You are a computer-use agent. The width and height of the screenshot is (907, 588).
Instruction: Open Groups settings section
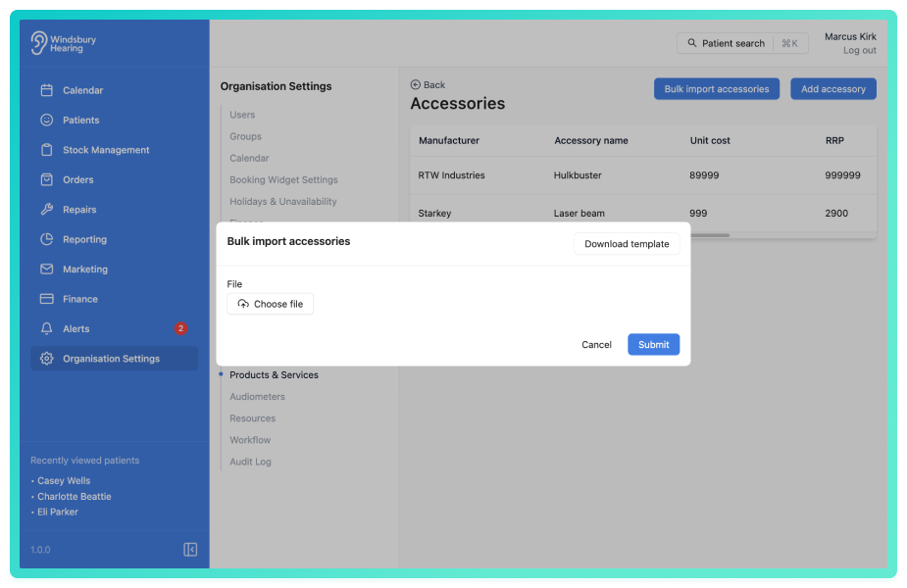point(245,136)
